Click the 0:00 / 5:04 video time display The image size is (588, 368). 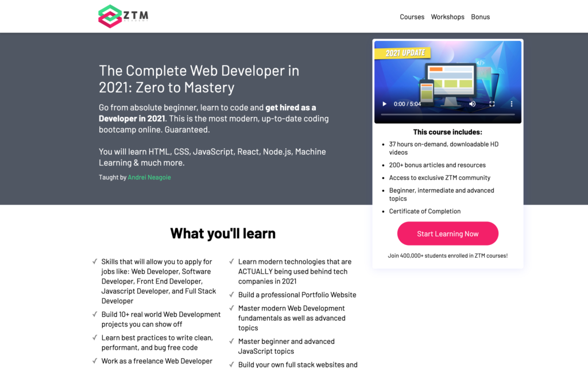coord(407,104)
